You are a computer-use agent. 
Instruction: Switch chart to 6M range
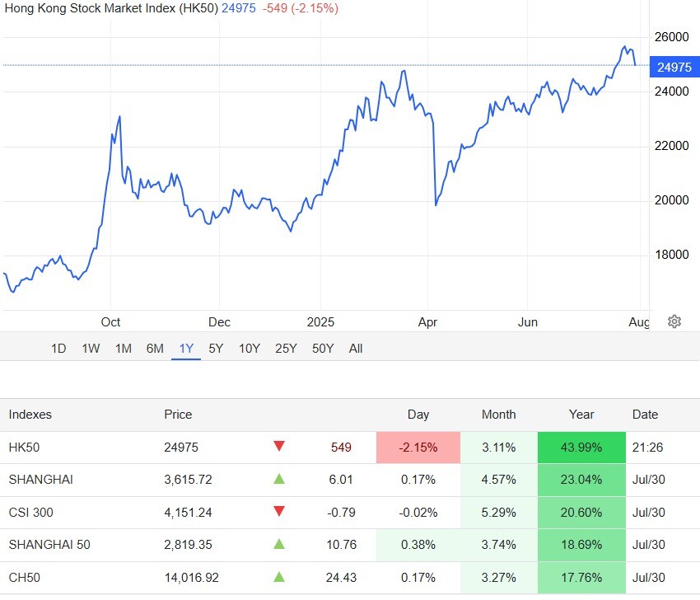155,349
